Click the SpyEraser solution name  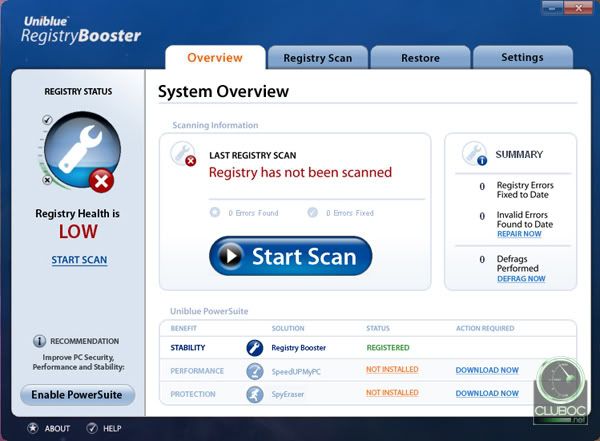tap(288, 394)
